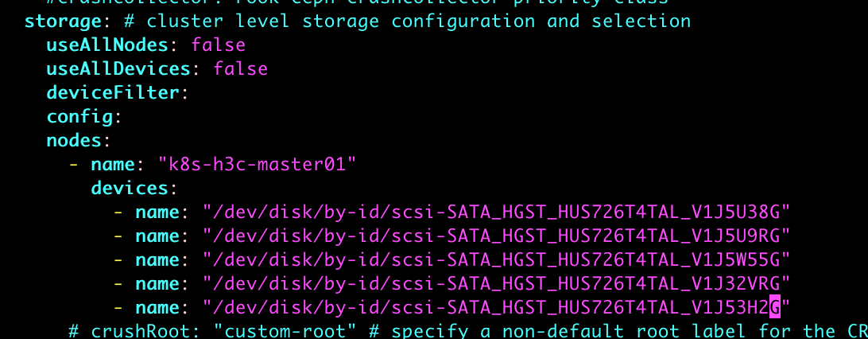The height and width of the screenshot is (339, 868).
Task: Click the highlighted cursor block on letter G
Action: pyautogui.click(x=774, y=307)
